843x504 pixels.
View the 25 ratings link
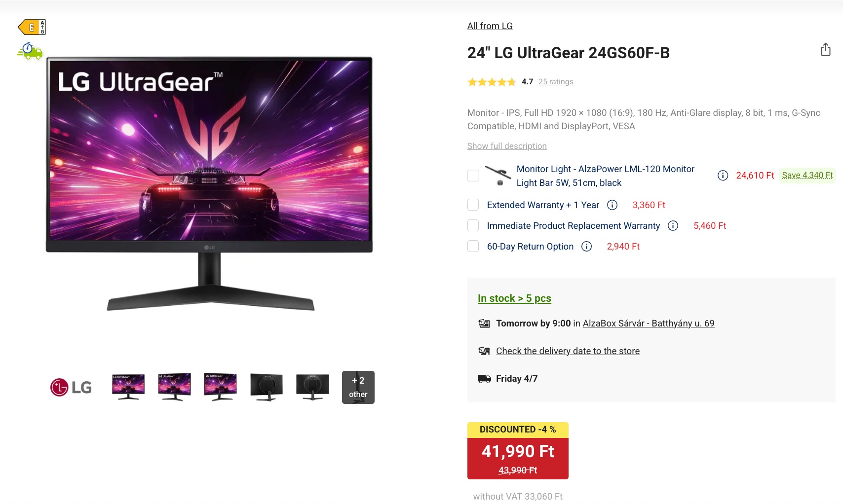556,82
